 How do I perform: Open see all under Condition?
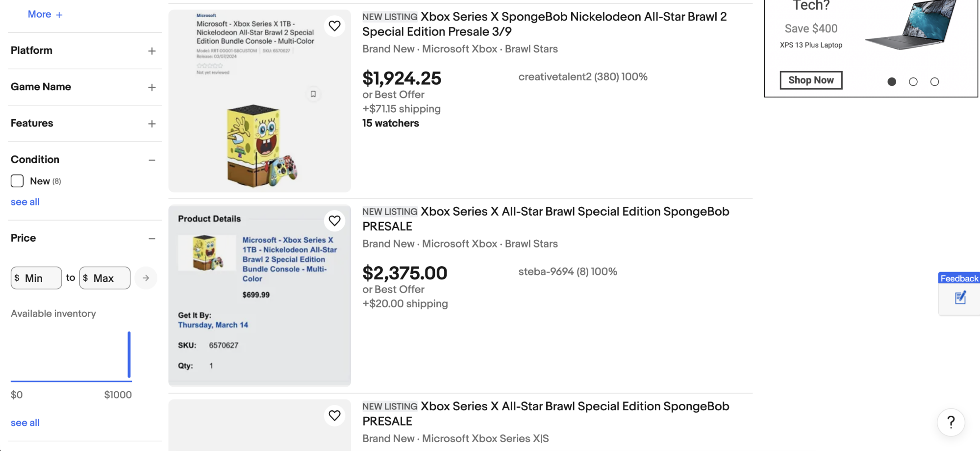point(25,201)
